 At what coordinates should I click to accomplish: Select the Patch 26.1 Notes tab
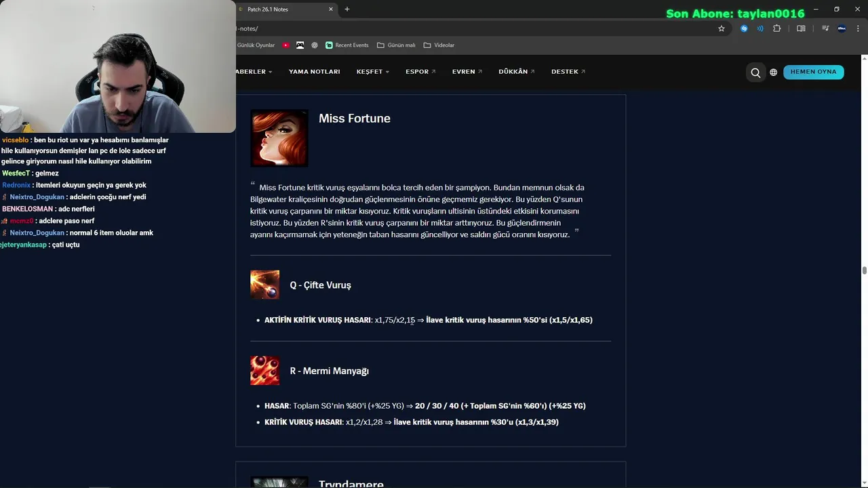(x=286, y=9)
